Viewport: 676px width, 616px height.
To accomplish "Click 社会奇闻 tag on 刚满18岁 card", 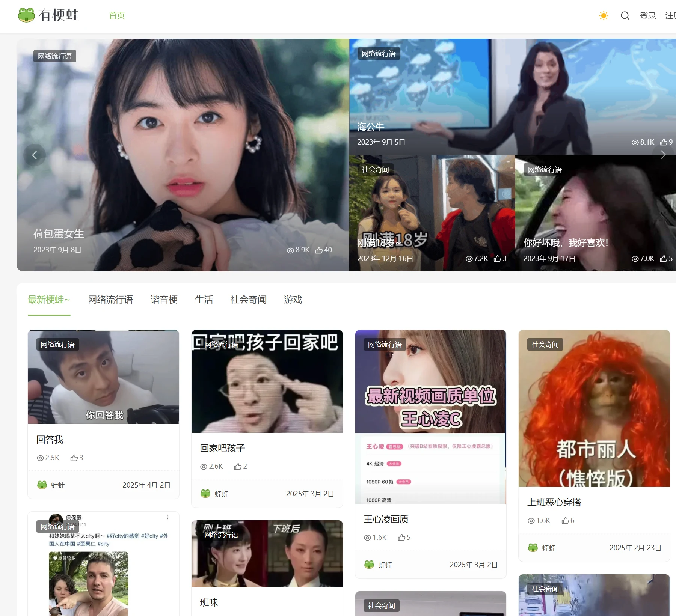I will (x=375, y=170).
